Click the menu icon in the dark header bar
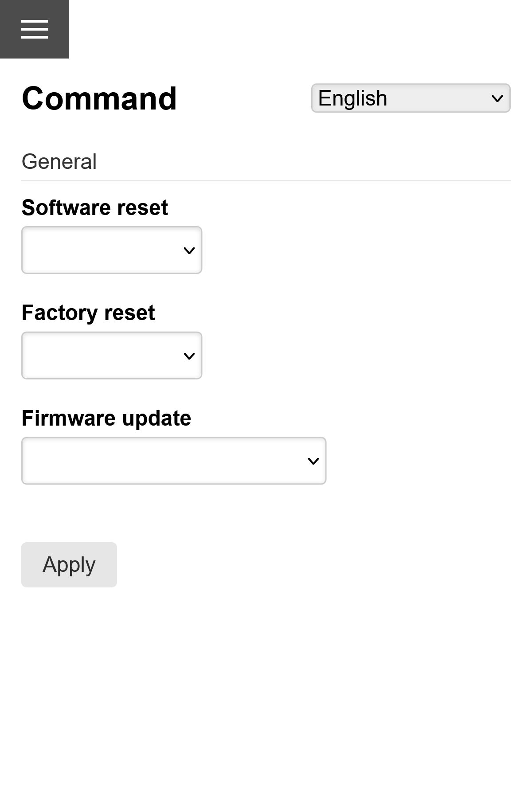 click(x=35, y=29)
